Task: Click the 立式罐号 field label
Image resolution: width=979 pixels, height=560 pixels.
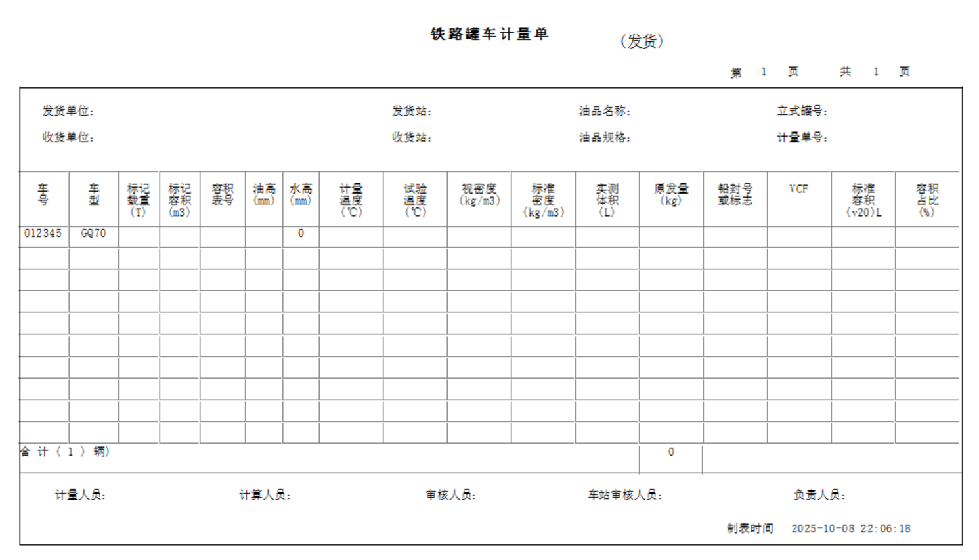Action: point(802,111)
